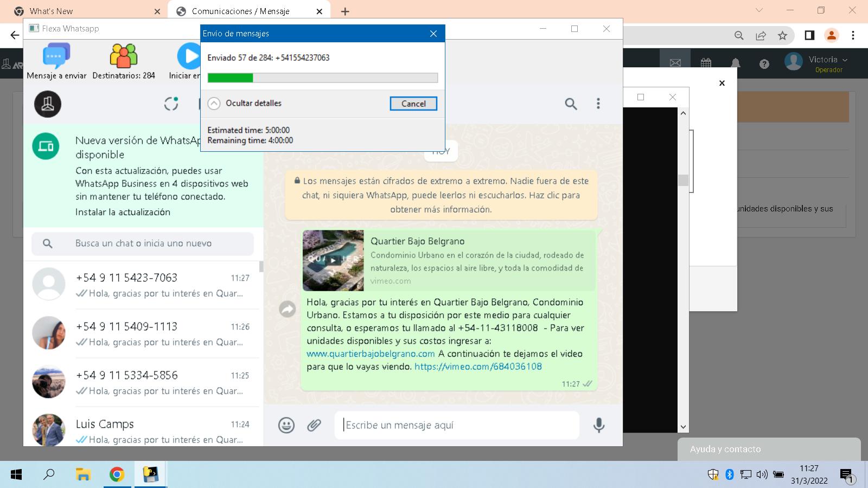Open notifications bell in web app
The height and width of the screenshot is (488, 868).
(735, 63)
